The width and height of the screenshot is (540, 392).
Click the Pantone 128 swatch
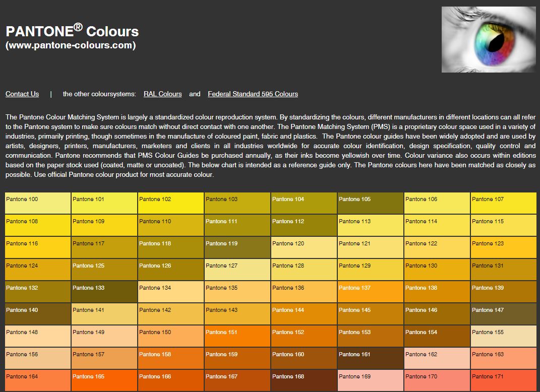click(304, 270)
